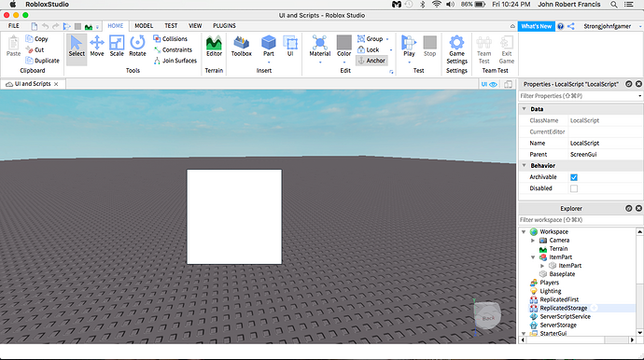This screenshot has width=644, height=360.
Task: Expand the Camera tree node
Action: [533, 241]
